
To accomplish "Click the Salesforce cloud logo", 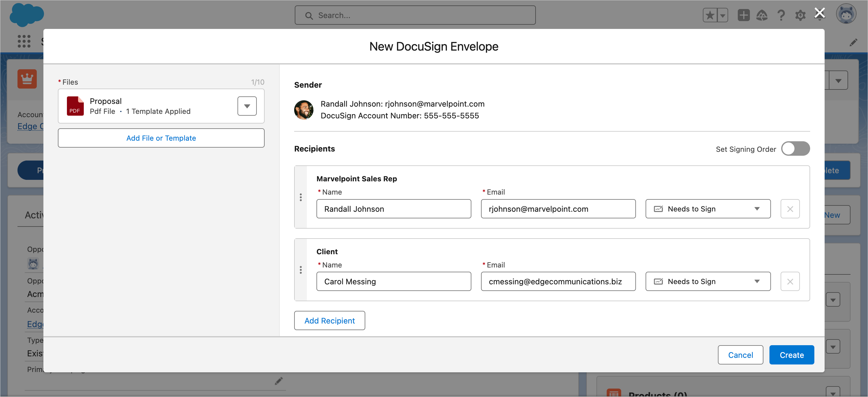I will click(x=27, y=15).
